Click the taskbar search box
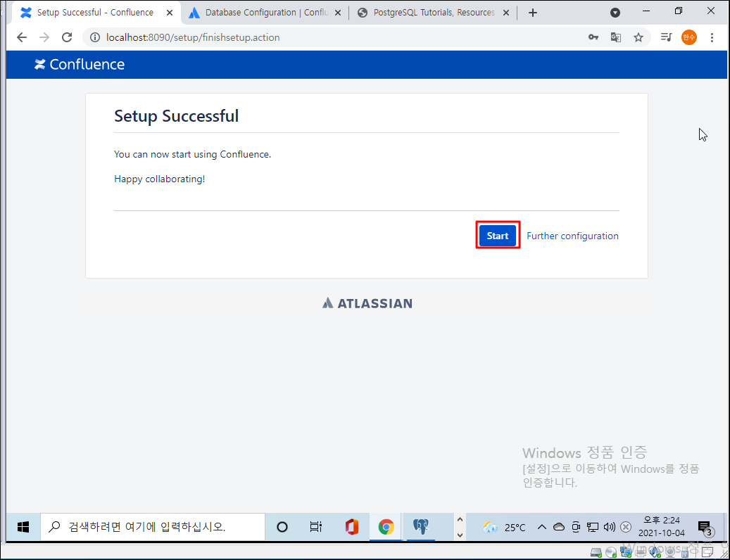 [x=153, y=527]
